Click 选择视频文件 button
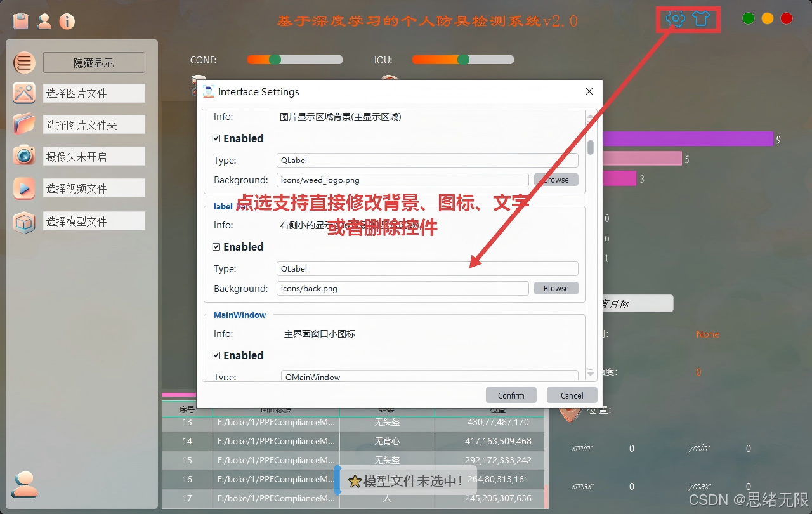Viewport: 812px width, 514px height. click(94, 188)
